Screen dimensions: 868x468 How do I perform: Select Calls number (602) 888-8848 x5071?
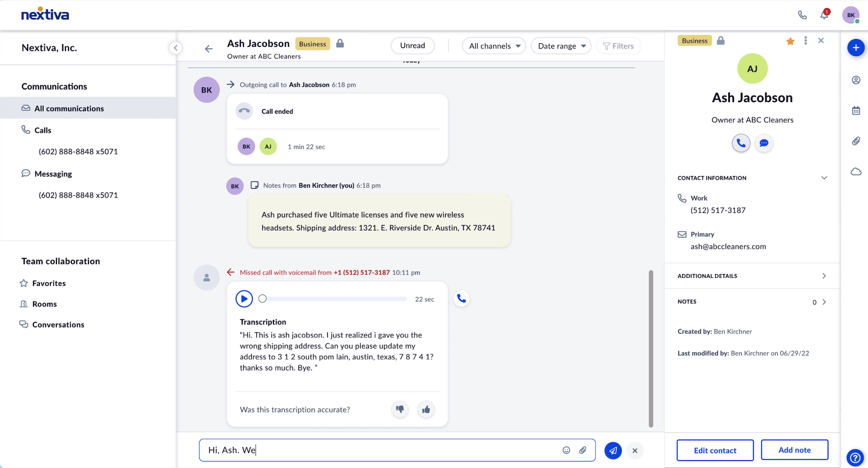click(78, 151)
